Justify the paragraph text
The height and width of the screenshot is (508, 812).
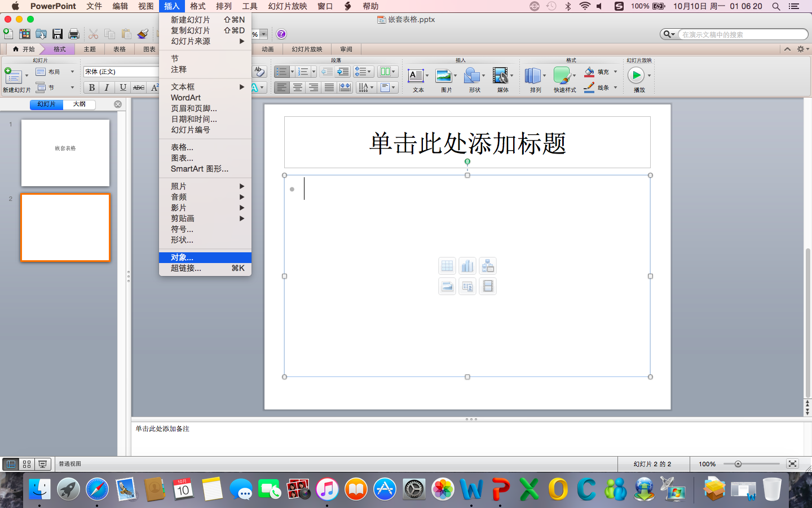(329, 87)
